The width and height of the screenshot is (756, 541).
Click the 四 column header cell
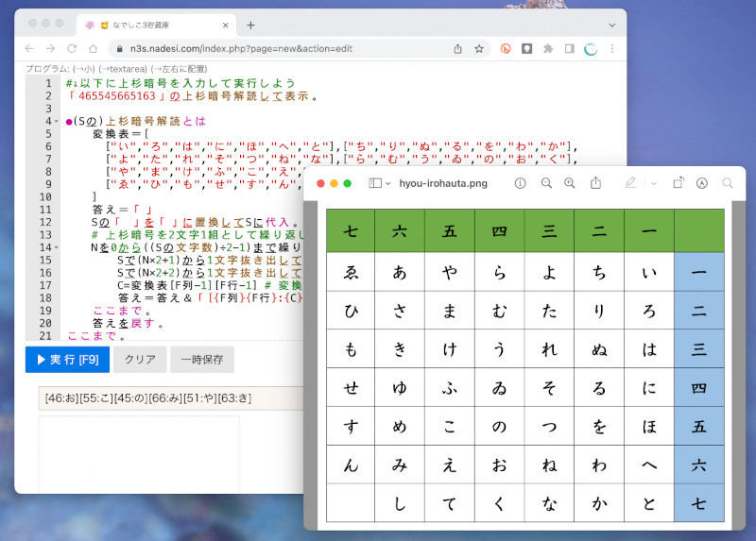(500, 230)
